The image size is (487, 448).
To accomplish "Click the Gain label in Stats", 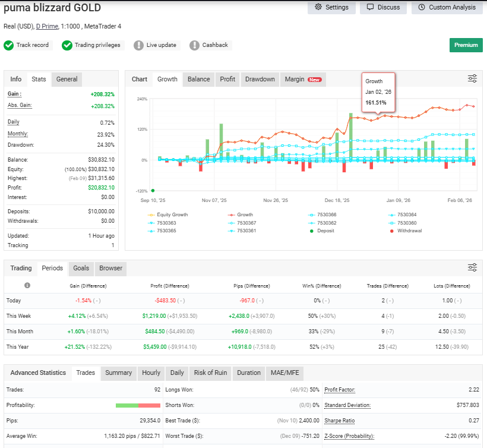I will tap(14, 94).
